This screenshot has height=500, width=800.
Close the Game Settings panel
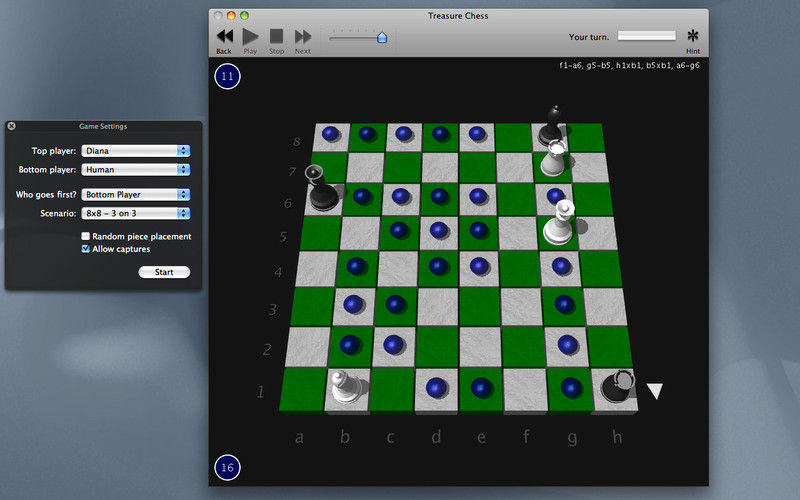(11, 126)
